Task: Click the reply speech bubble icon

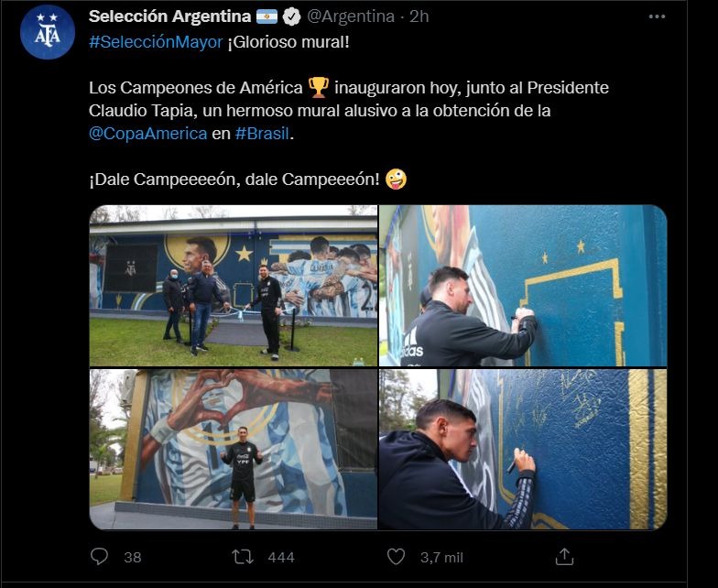Action: 99,557
